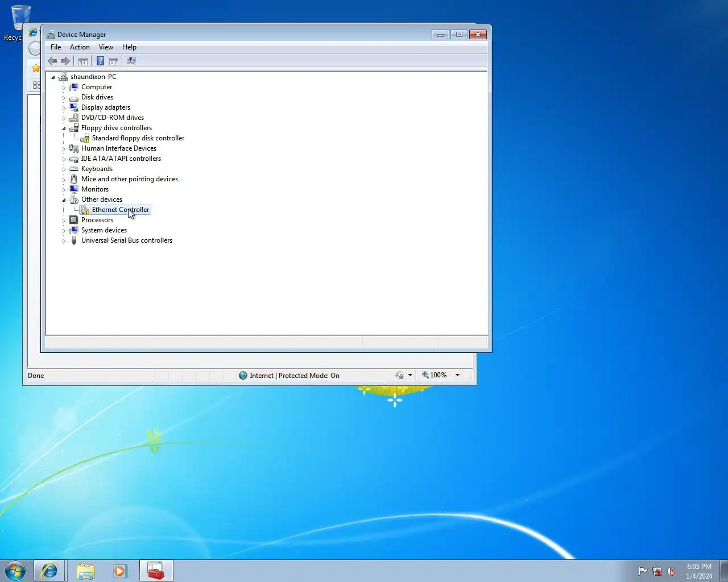Launch Windows Media Player from the taskbar
Screen dimensions: 728x582
[120, 571]
